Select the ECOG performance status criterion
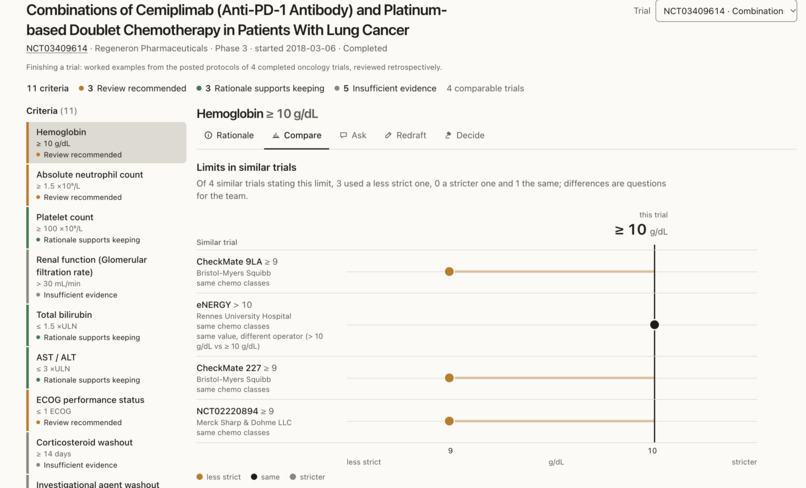Viewport: 806px width, 488px height. click(106, 411)
